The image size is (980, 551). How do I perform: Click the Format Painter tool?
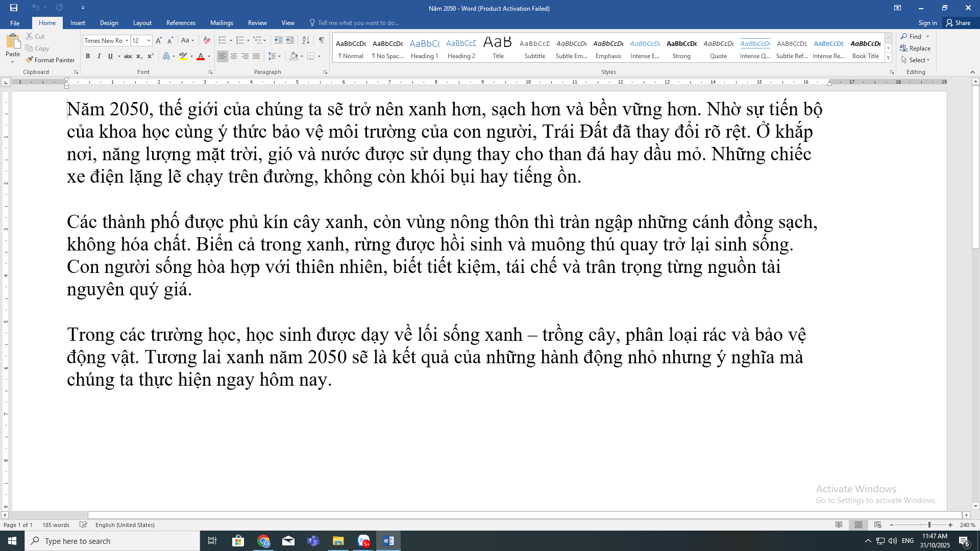point(50,60)
